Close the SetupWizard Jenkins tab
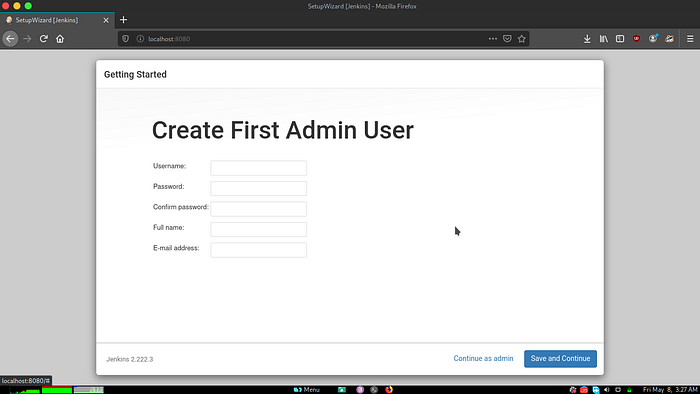700x394 pixels. pos(106,20)
